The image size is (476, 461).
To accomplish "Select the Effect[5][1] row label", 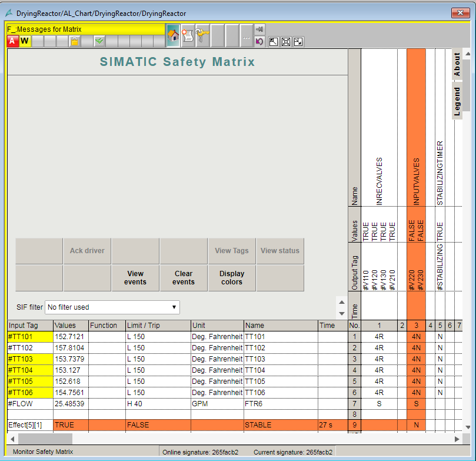I will (31, 425).
